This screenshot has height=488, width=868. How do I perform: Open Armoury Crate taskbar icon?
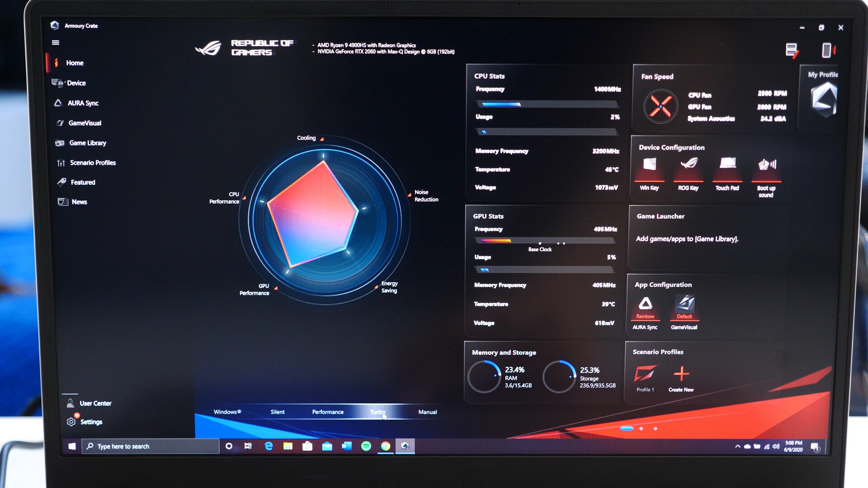(x=405, y=446)
